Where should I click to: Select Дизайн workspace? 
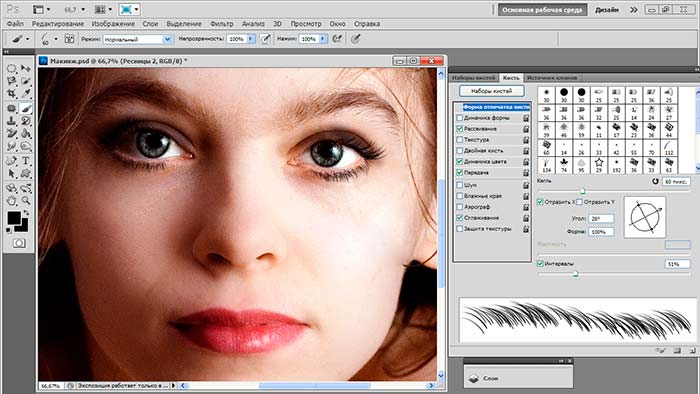607,10
